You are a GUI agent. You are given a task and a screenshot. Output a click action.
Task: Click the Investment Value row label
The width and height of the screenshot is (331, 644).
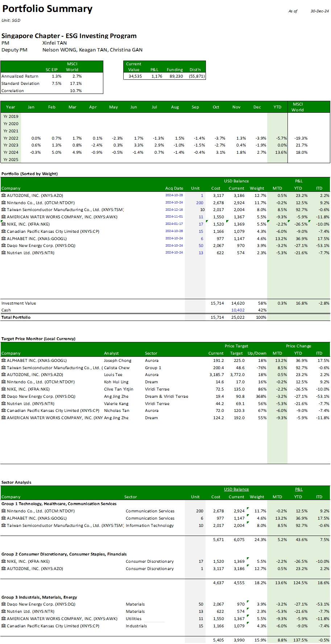tap(19, 303)
